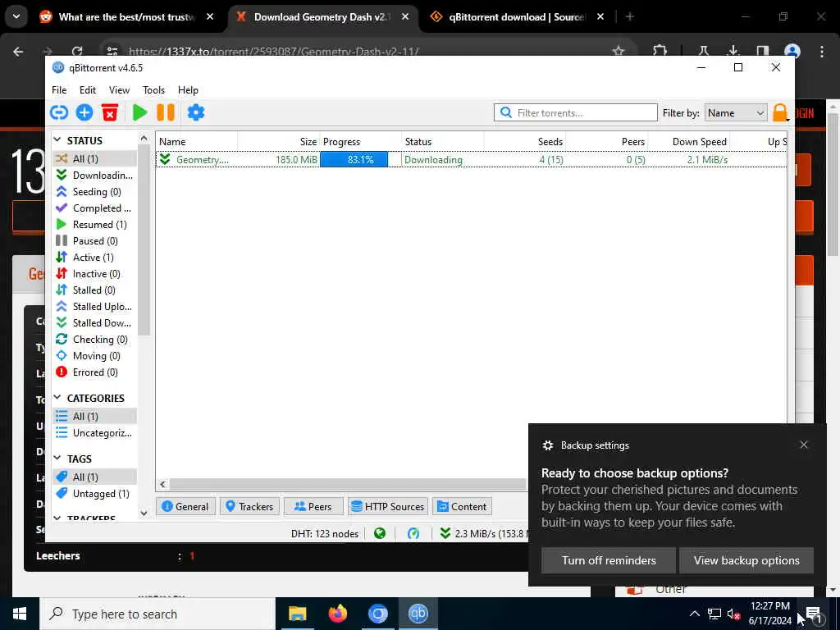The height and width of the screenshot is (630, 840).
Task: Open the View menu
Action: click(119, 90)
